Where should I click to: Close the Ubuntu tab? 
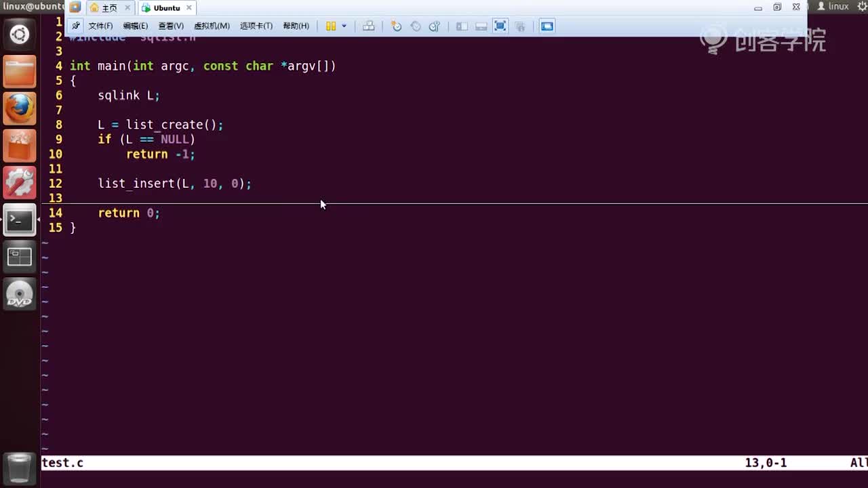click(189, 7)
